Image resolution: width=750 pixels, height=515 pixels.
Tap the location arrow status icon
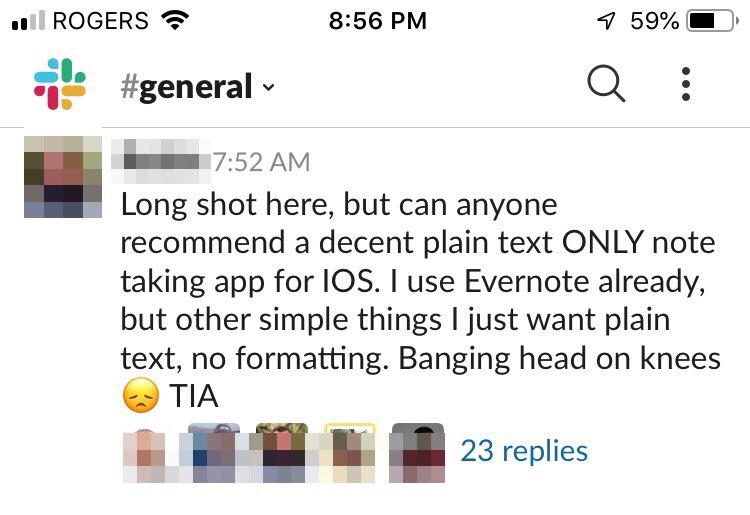pyautogui.click(x=606, y=21)
